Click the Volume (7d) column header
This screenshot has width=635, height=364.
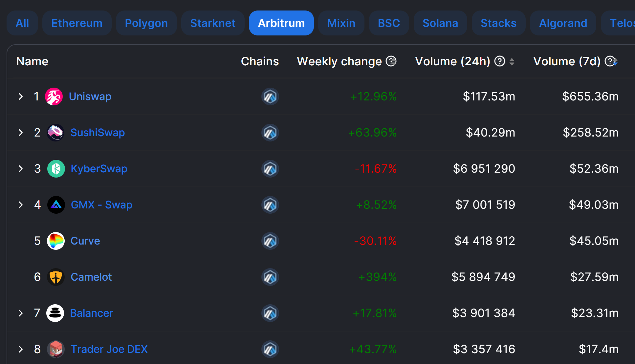coord(567,61)
